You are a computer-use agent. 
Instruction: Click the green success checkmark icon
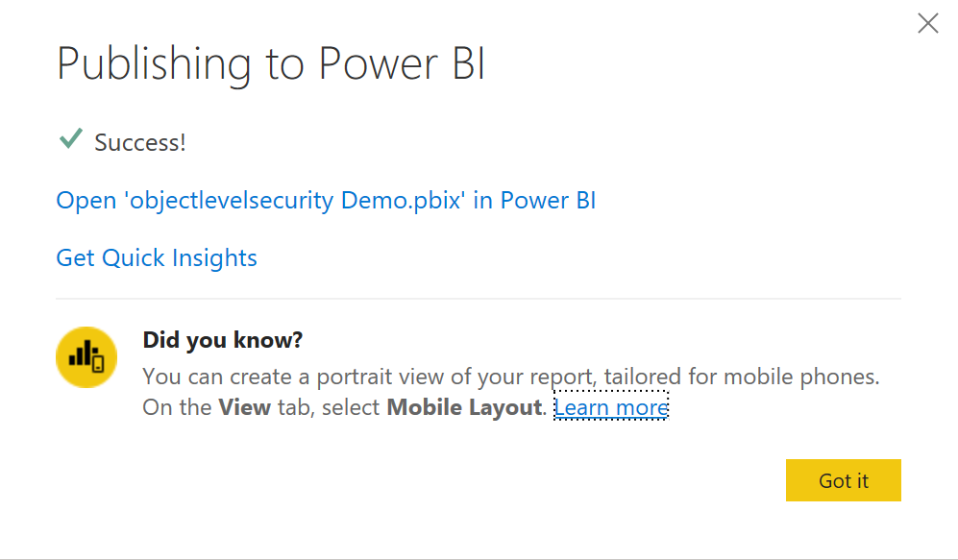tap(70, 140)
